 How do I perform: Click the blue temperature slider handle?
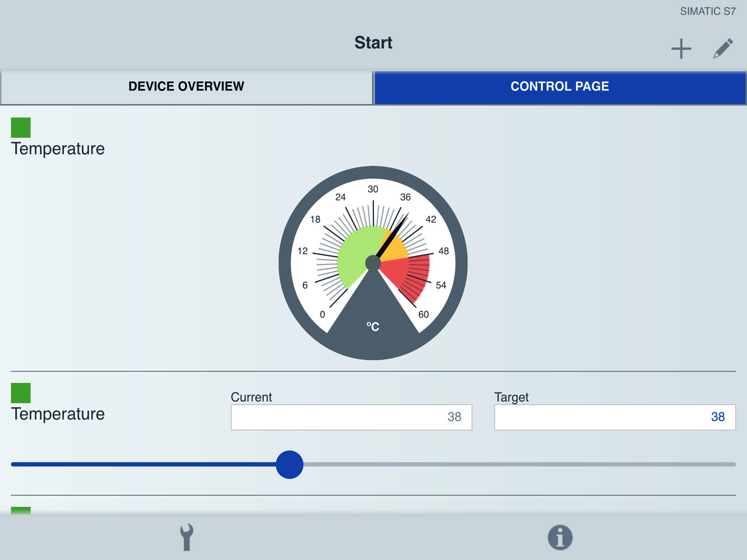(289, 464)
